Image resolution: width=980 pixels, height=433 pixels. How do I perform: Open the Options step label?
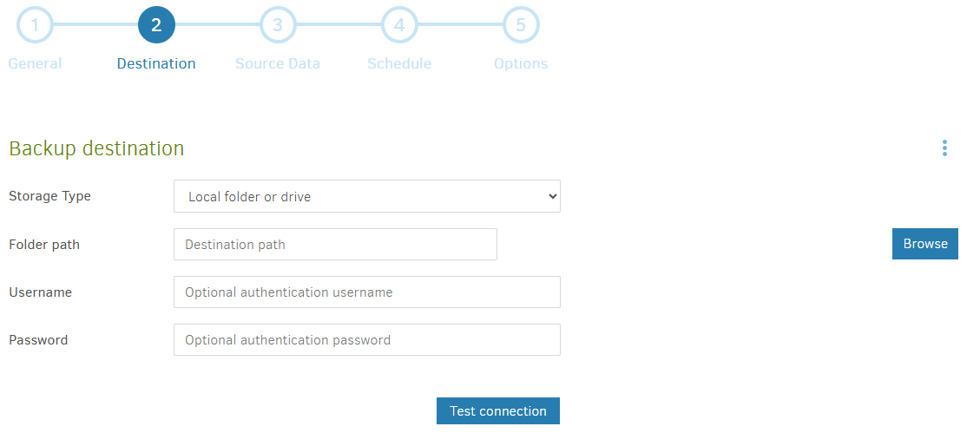521,63
